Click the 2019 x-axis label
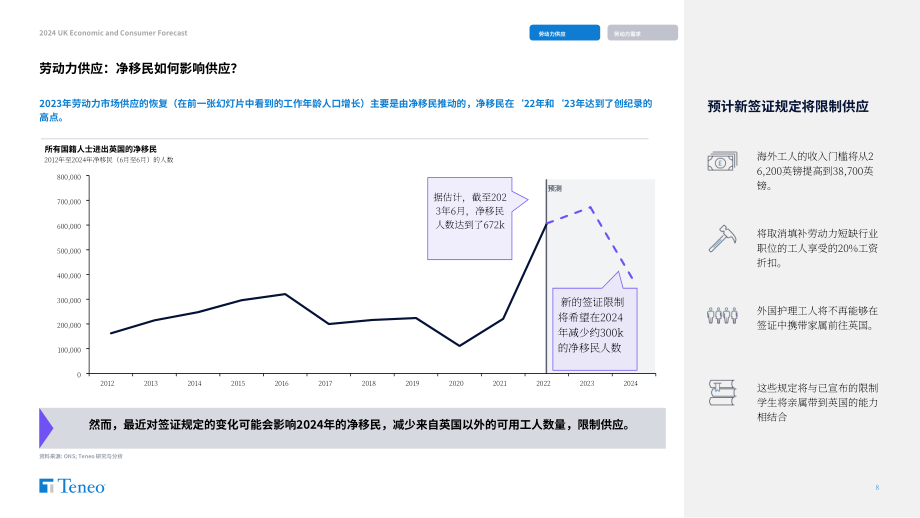Image resolution: width=920 pixels, height=518 pixels. (412, 384)
